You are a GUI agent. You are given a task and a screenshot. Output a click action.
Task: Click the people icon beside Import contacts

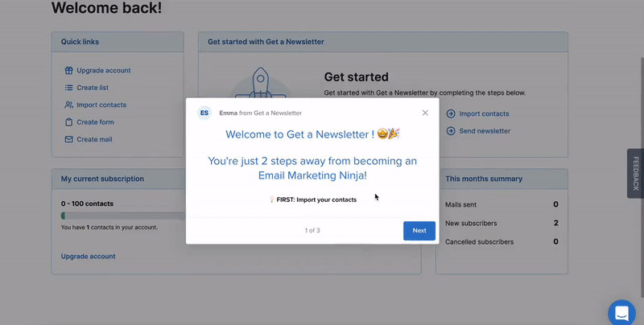[x=69, y=105]
